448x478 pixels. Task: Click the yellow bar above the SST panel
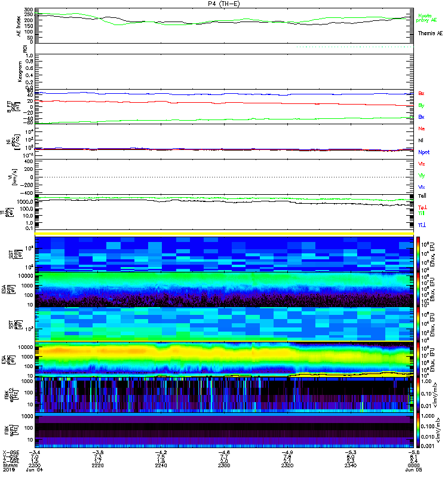(x=224, y=234)
